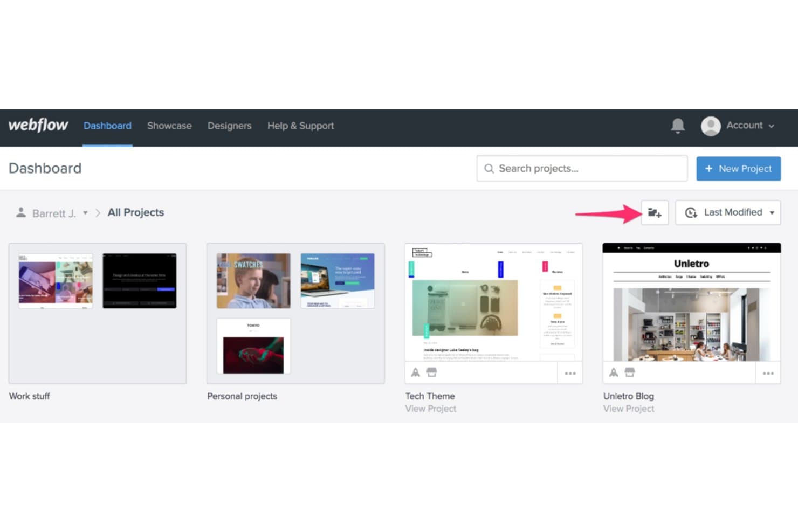798x532 pixels.
Task: Click the Tech Theme project name
Action: point(430,396)
